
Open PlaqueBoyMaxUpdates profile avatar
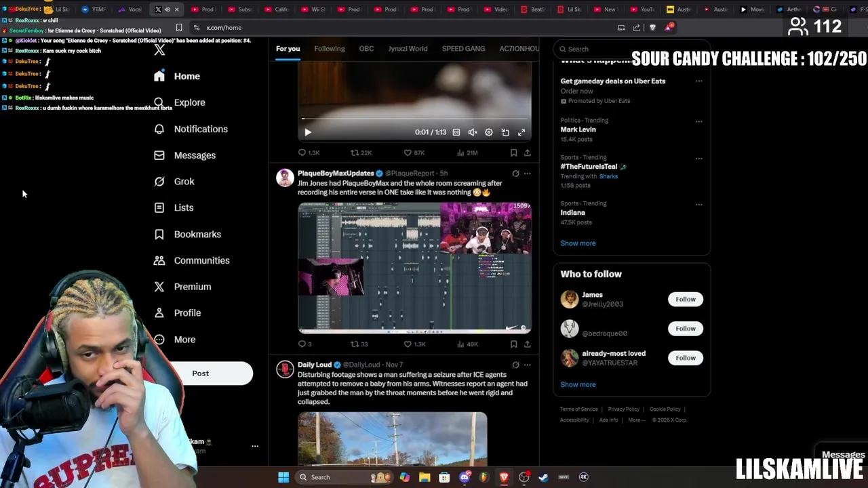coord(285,178)
